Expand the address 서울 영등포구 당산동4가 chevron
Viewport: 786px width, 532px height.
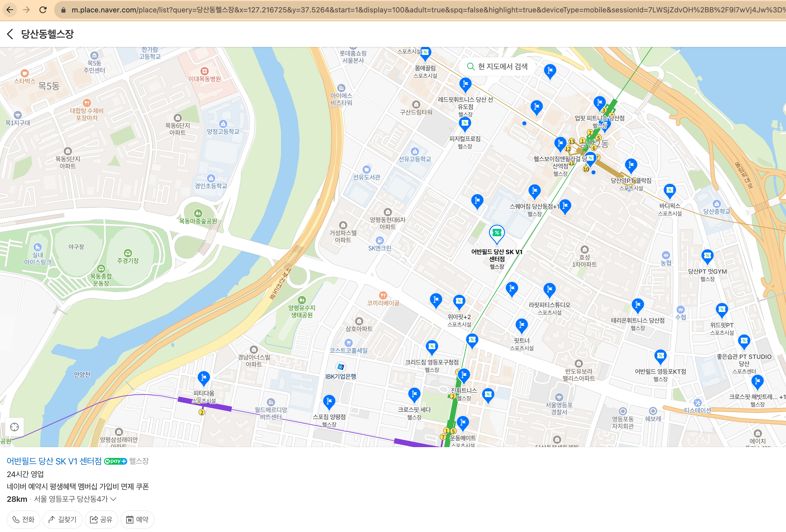point(114,499)
